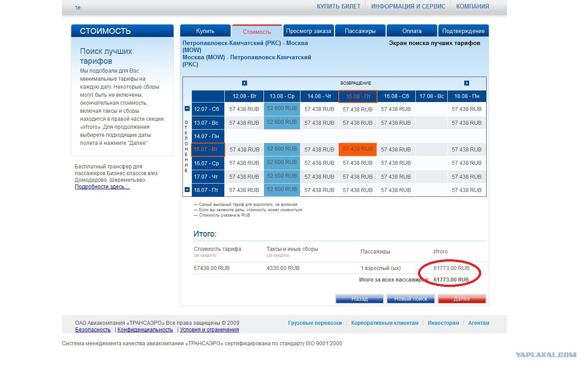Choose the 18.08 - Пн return column header
This screenshot has width=588, height=368.
click(466, 96)
